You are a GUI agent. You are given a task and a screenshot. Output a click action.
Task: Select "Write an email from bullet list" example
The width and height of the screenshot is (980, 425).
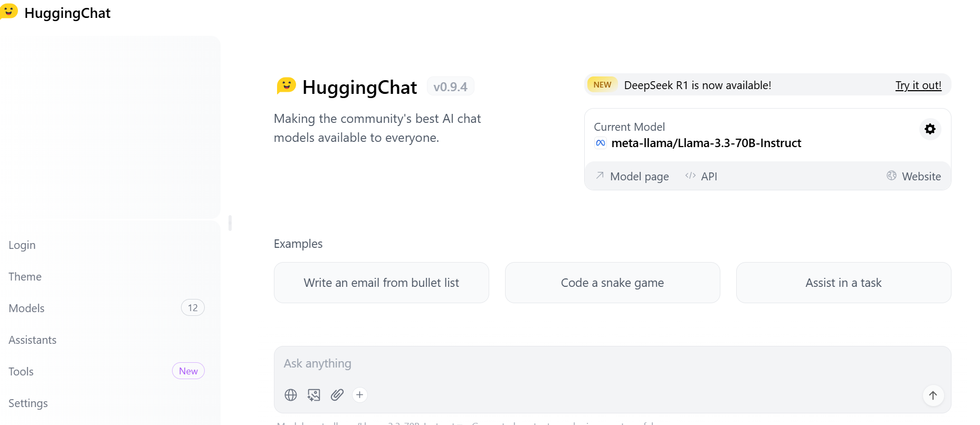pyautogui.click(x=381, y=283)
